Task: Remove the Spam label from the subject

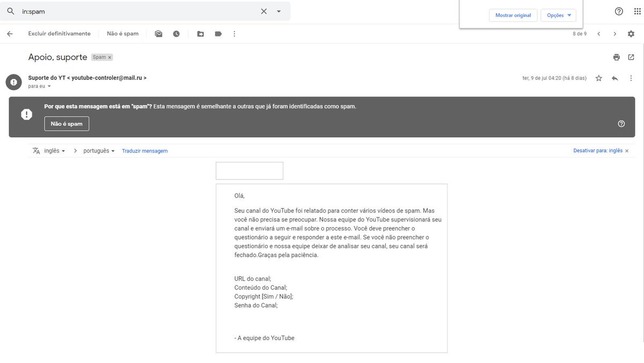Action: 109,57
